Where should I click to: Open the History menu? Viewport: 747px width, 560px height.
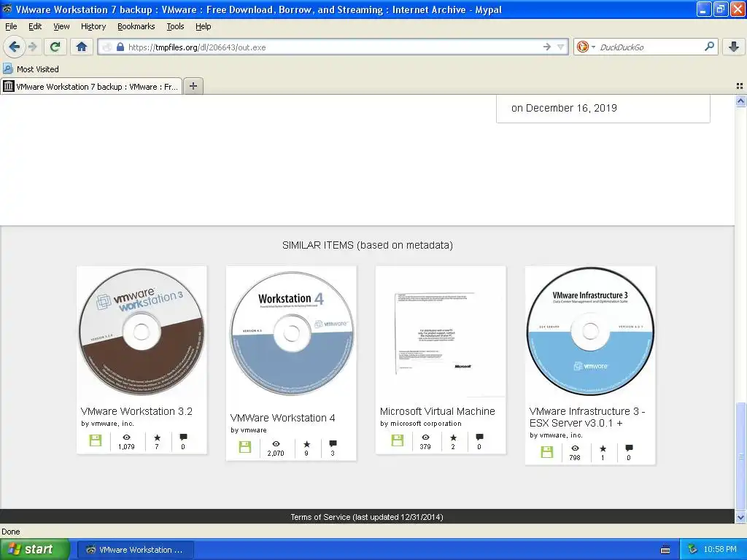point(93,27)
